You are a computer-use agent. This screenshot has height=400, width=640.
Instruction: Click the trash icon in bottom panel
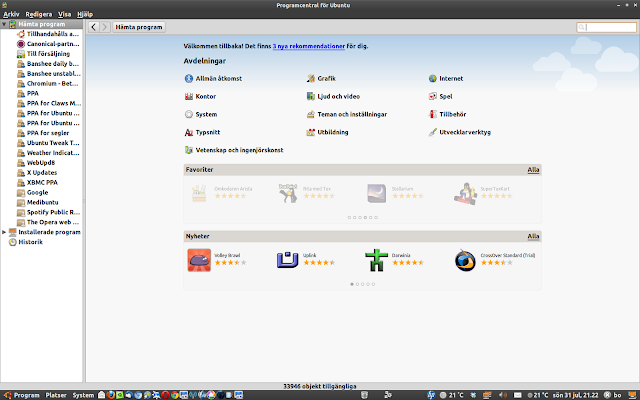(x=364, y=395)
